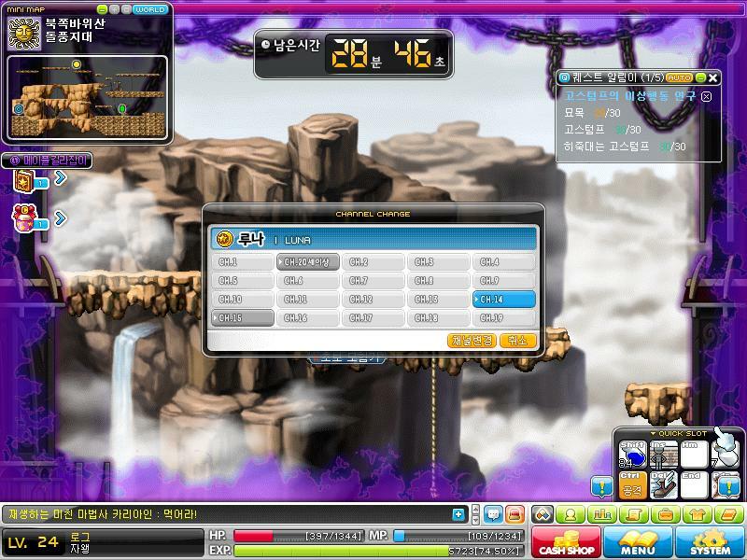This screenshot has height=560, width=747.
Task: Open the WORLD map button
Action: (x=150, y=9)
